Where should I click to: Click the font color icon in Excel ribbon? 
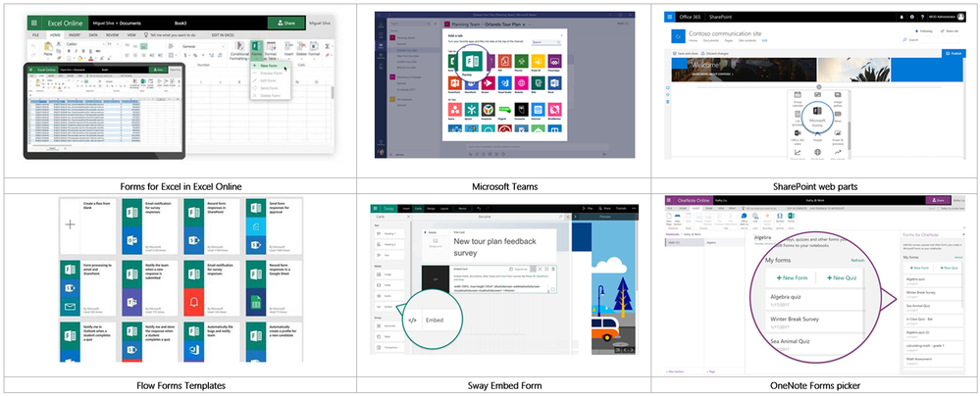click(91, 58)
